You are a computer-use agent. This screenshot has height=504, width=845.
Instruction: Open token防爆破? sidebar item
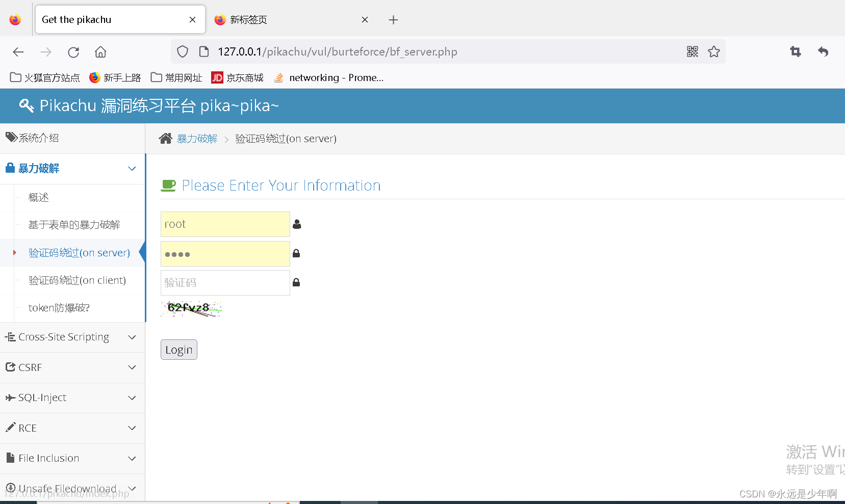(59, 308)
